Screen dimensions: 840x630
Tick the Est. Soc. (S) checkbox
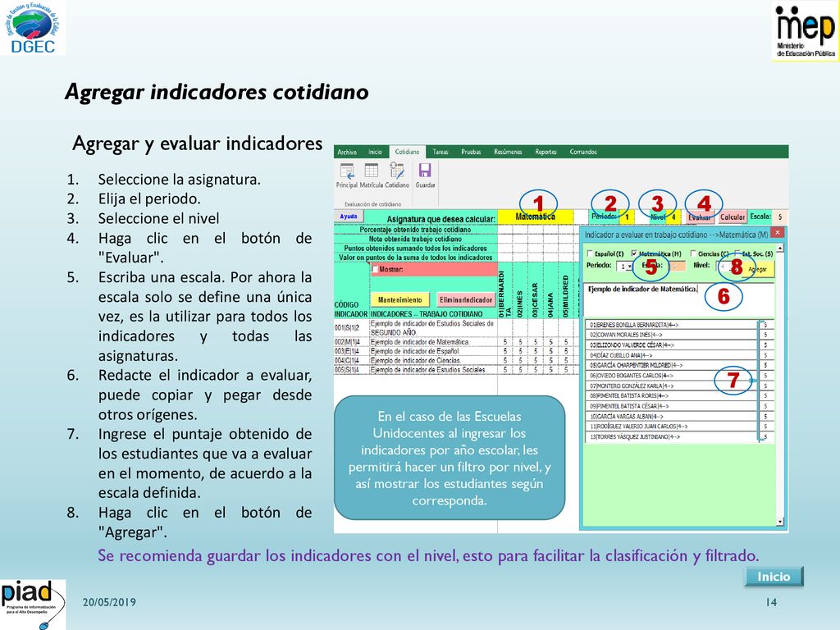(737, 253)
